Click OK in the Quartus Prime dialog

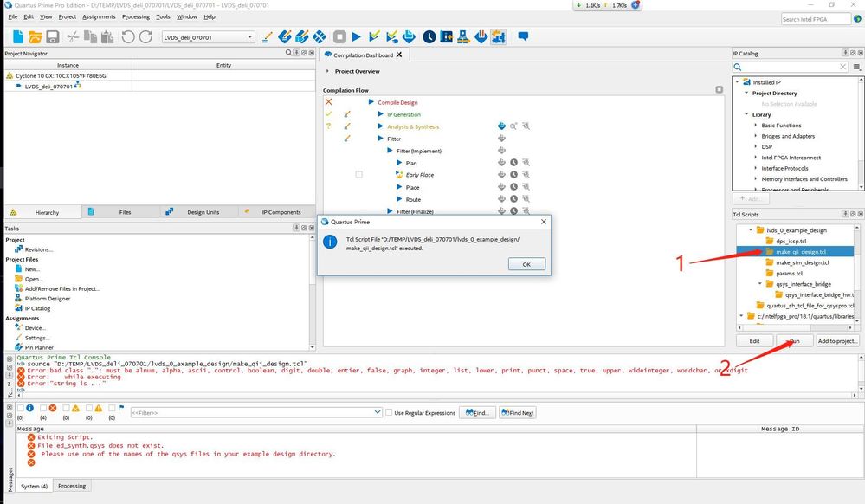coord(520,264)
